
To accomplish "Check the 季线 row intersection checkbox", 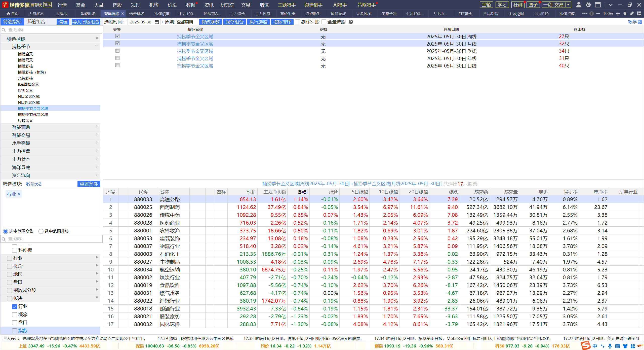I will pos(117,51).
